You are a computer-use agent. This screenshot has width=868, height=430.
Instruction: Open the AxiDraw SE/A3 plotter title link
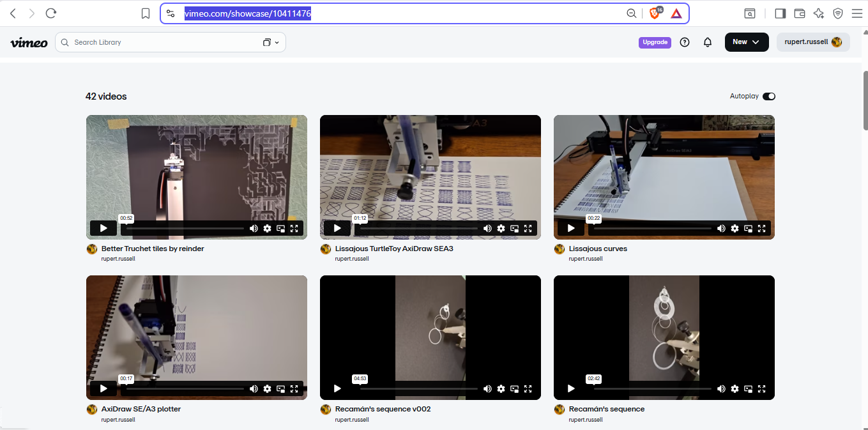(x=141, y=409)
